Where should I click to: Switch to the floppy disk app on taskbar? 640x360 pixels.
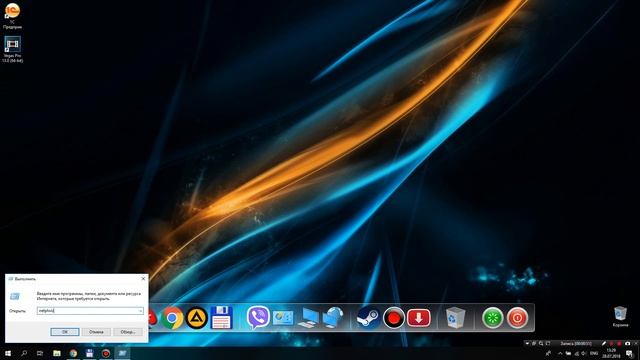pos(89,353)
